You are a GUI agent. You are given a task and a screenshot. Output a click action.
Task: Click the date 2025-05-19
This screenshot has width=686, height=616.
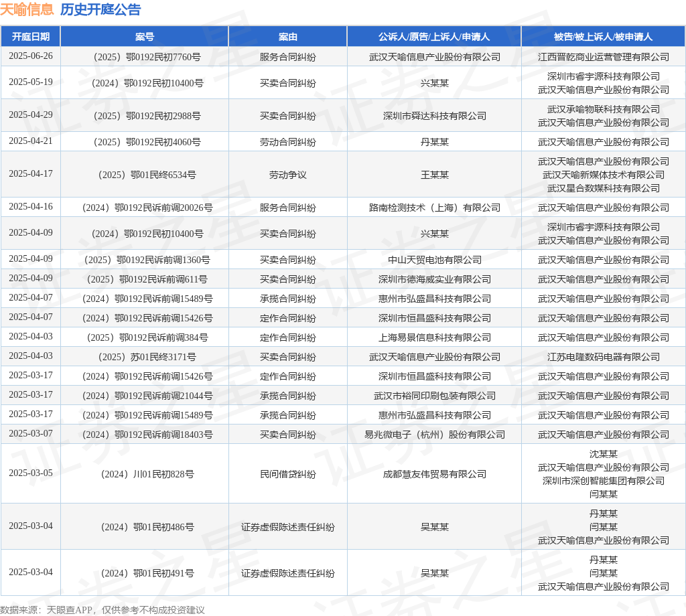coord(31,82)
